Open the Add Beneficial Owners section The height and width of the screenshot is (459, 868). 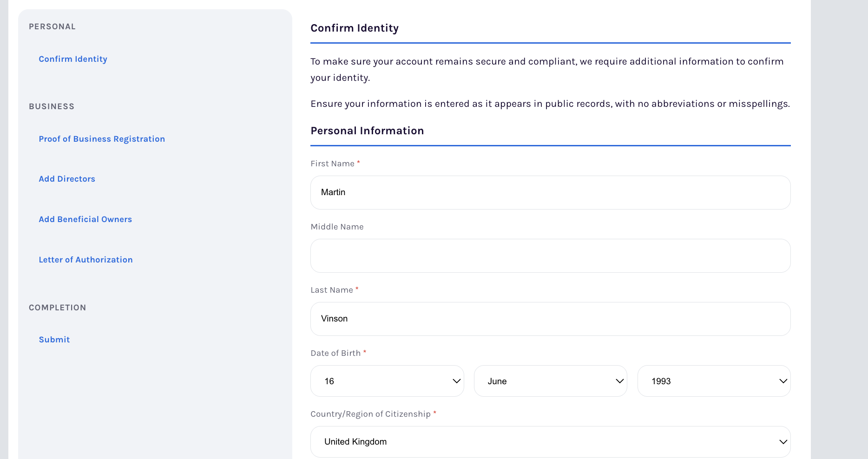coord(85,219)
